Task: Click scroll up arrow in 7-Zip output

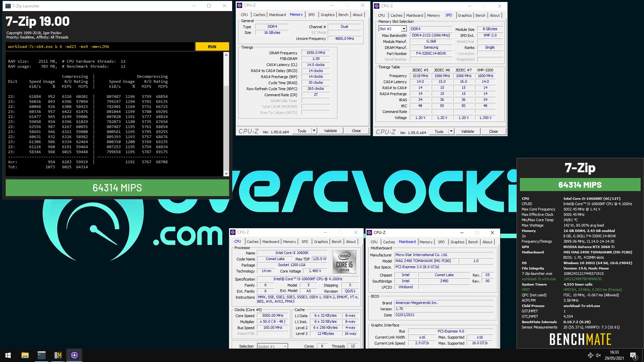Action: [226, 55]
